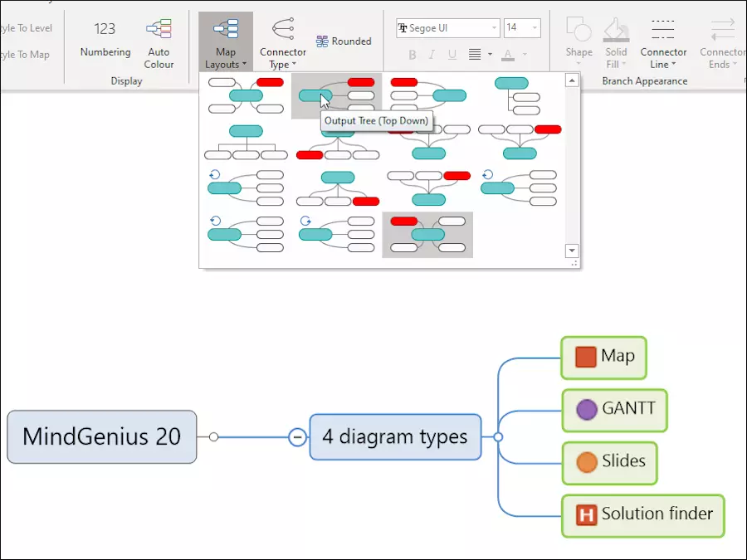The width and height of the screenshot is (747, 560).
Task: Toggle bold text formatting
Action: [412, 56]
